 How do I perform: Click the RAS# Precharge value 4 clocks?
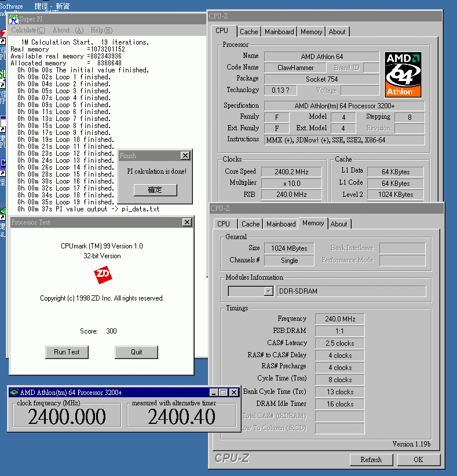(x=340, y=368)
